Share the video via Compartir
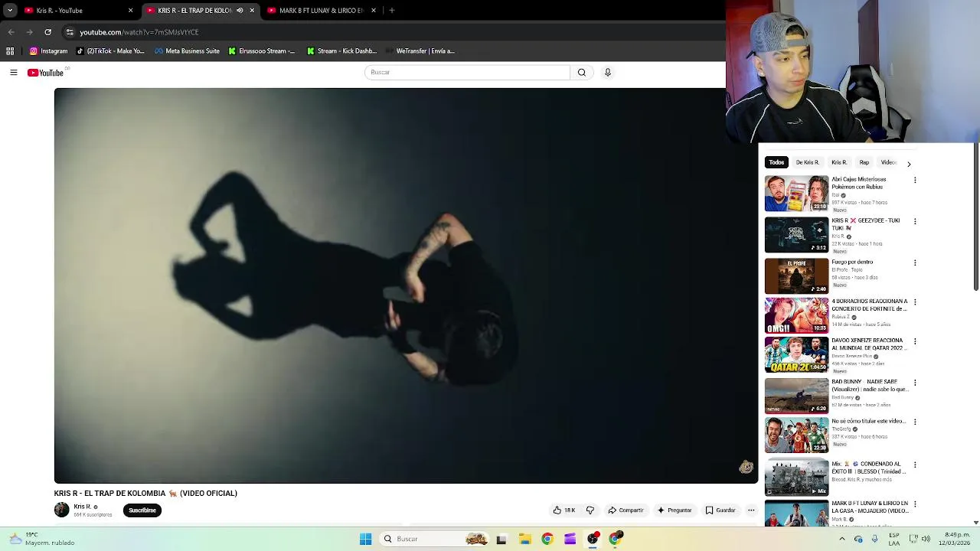Viewport: 980px width, 551px height. point(626,510)
